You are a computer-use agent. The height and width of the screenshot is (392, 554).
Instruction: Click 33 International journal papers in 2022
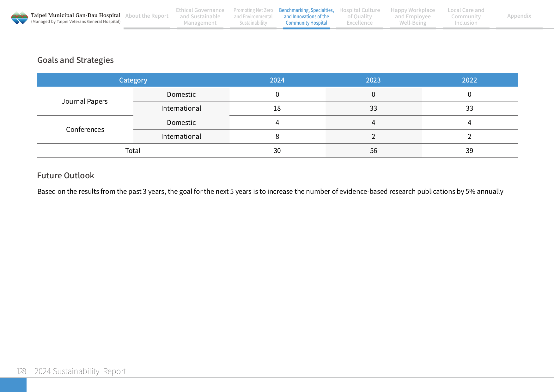[469, 108]
